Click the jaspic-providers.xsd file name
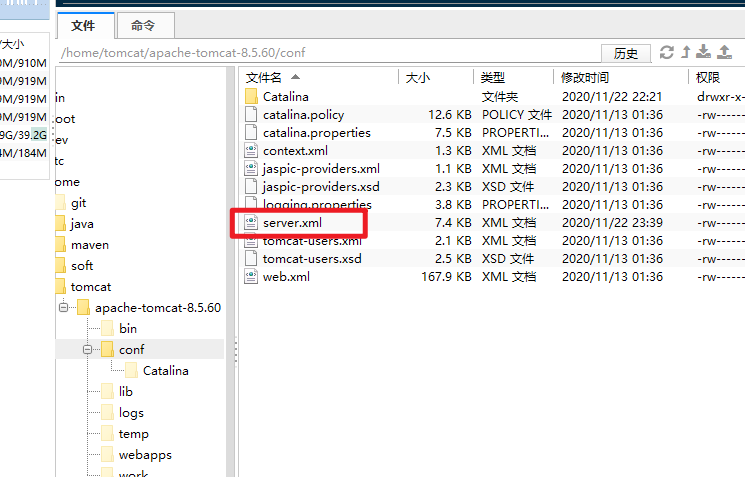The height and width of the screenshot is (477, 745). pyautogui.click(x=321, y=187)
